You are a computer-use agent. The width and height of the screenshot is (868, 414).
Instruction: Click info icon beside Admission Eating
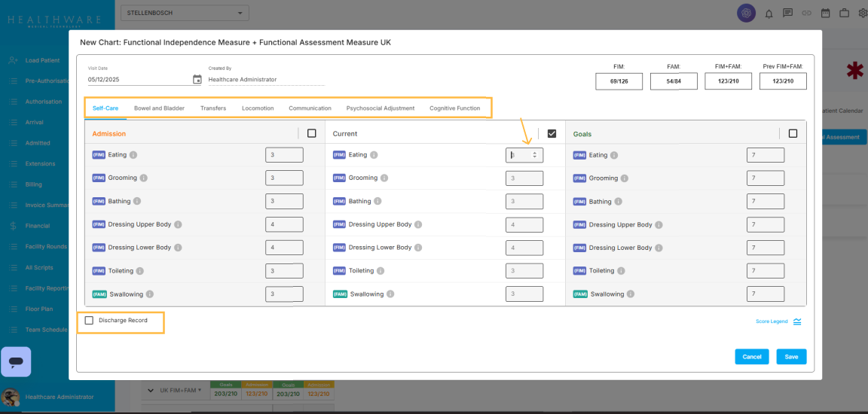[133, 155]
